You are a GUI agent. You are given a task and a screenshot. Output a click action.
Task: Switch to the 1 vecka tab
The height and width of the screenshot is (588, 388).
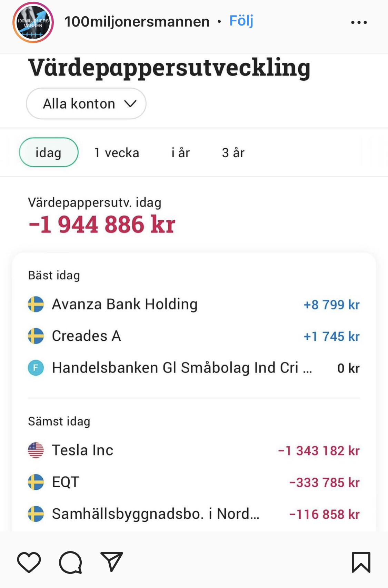pyautogui.click(x=117, y=152)
